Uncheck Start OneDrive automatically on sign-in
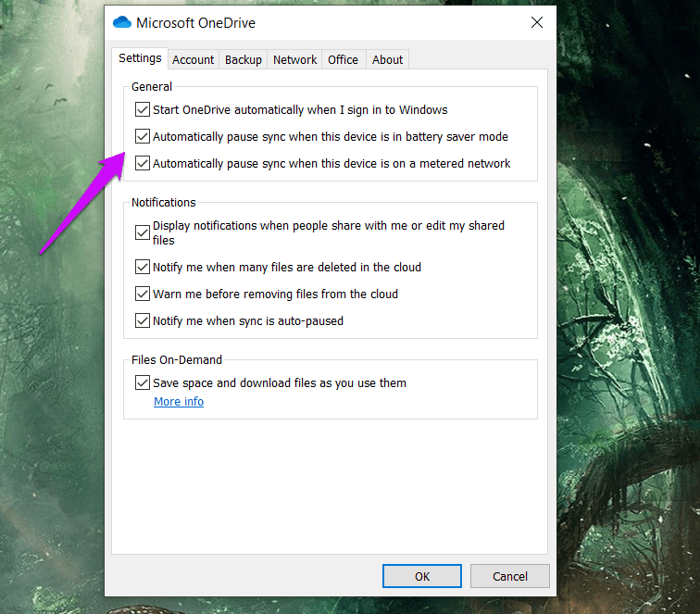 [143, 109]
